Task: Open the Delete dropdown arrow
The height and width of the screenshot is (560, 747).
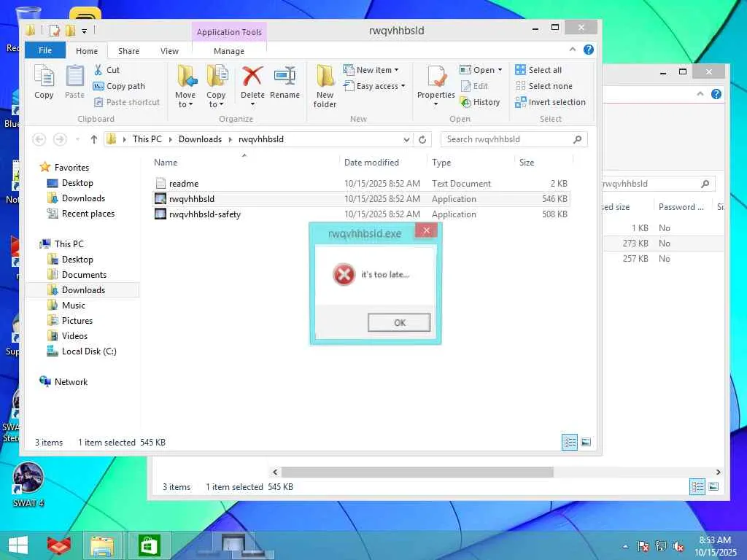Action: [x=252, y=104]
